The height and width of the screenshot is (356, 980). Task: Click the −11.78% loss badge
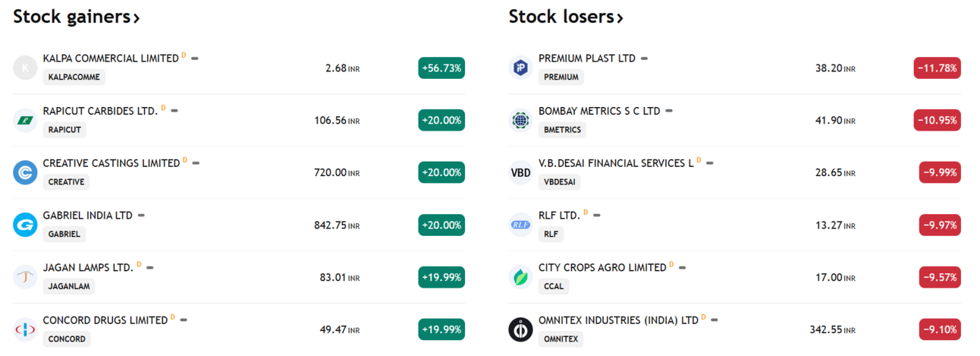[x=937, y=68]
